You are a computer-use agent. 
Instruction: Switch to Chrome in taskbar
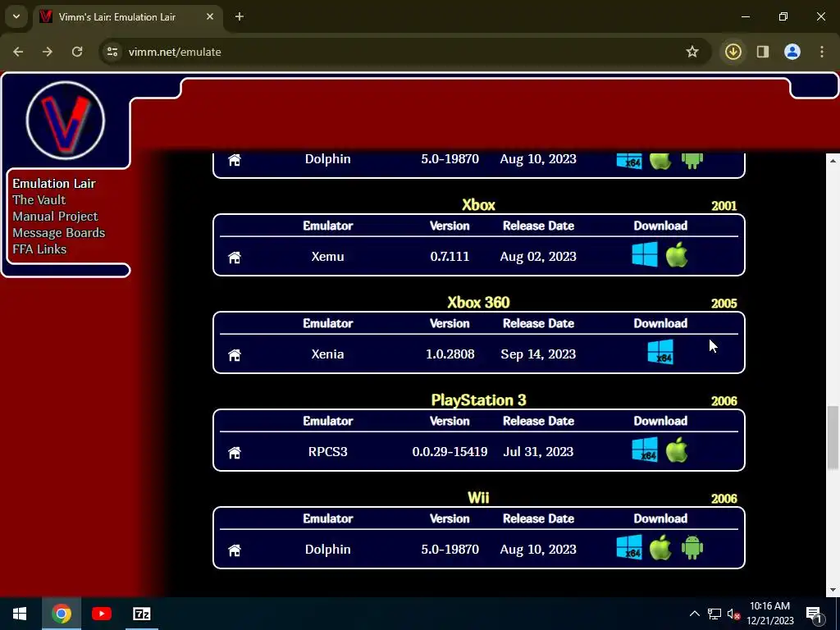(61, 614)
